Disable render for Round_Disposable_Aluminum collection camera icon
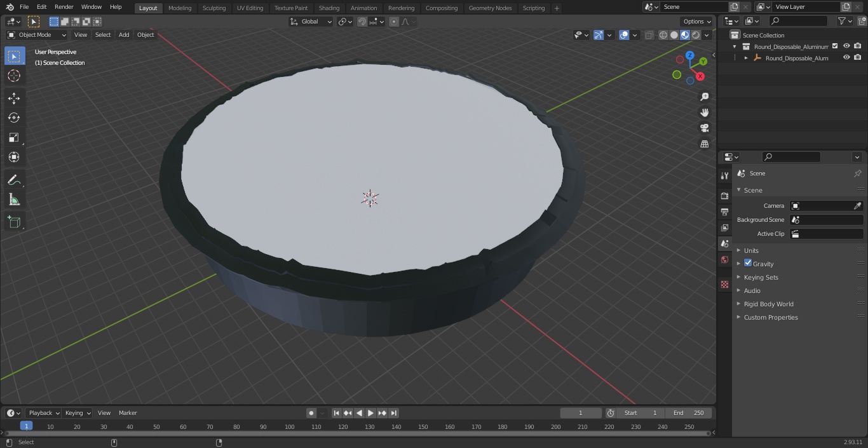This screenshot has height=448, width=868. (858, 46)
